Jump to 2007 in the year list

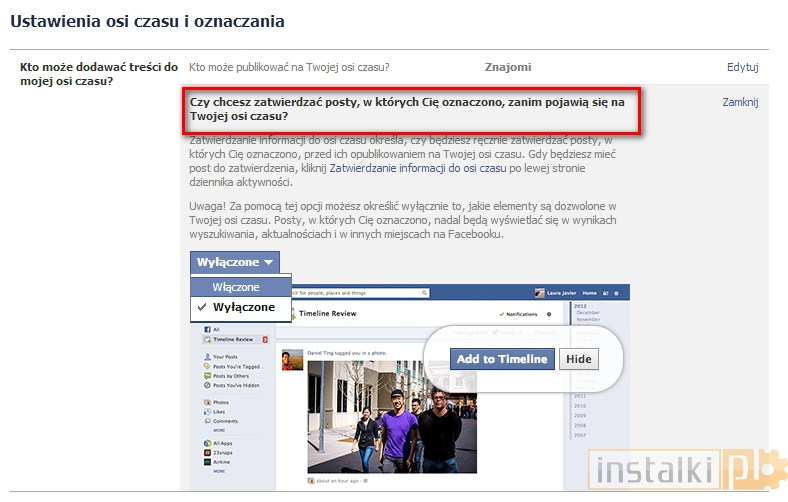(580, 435)
